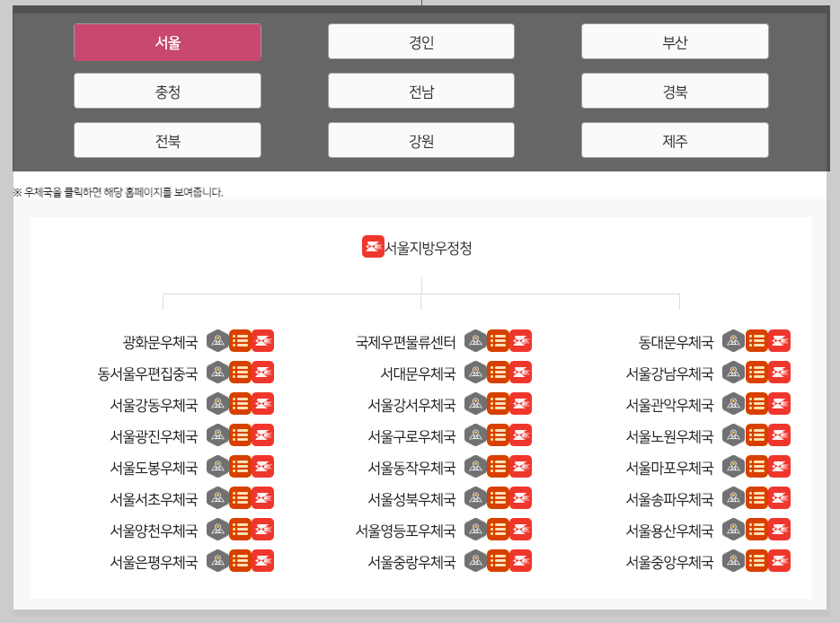Open the map icon next to 서대문우체국
The height and width of the screenshot is (623, 840).
pyautogui.click(x=474, y=373)
